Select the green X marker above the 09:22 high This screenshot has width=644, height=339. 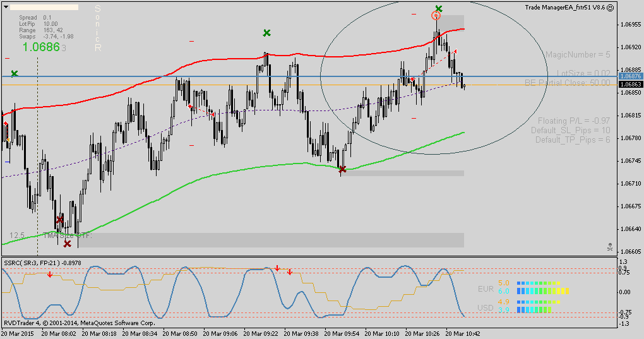click(266, 33)
